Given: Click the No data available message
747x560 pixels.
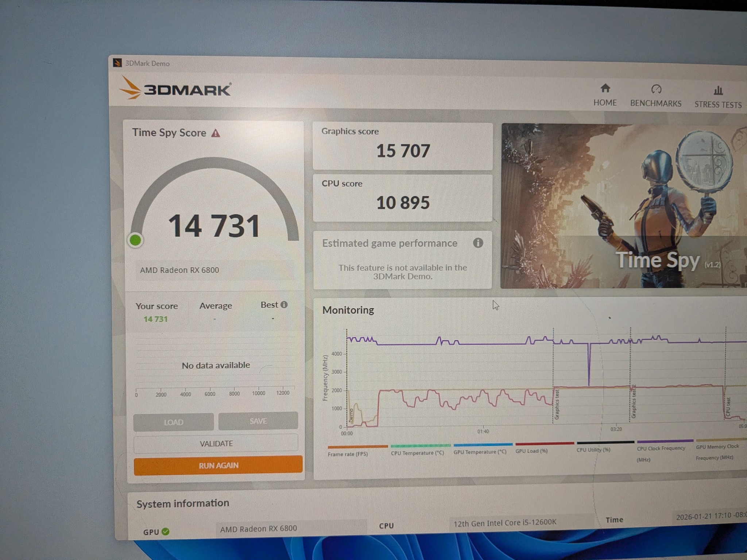Looking at the screenshot, I should 216,365.
